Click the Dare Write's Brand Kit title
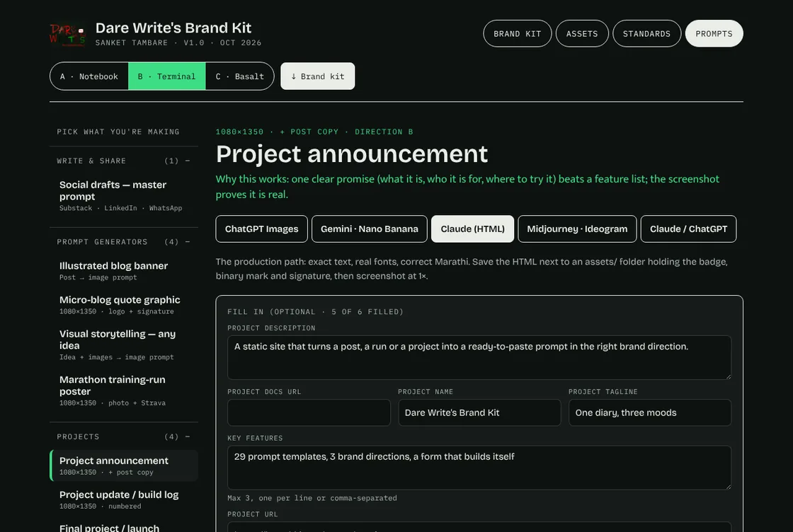 pyautogui.click(x=173, y=28)
